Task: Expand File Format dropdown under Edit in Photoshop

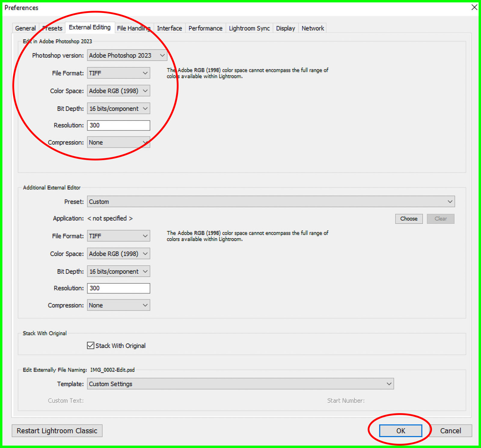Action: click(118, 73)
